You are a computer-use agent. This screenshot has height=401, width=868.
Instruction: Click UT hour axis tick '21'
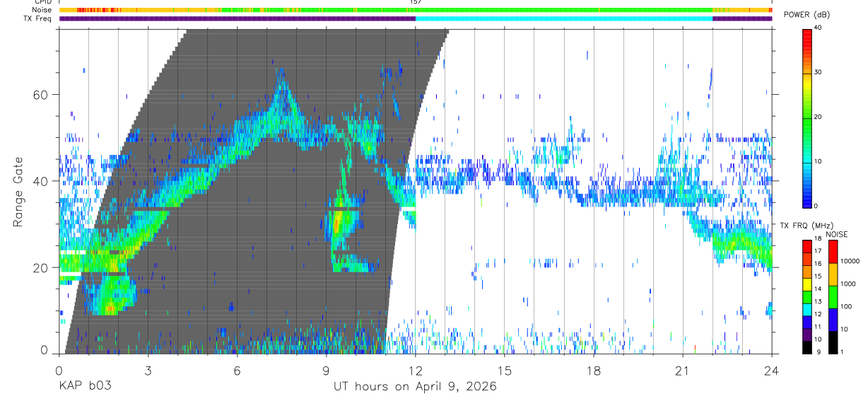point(682,370)
